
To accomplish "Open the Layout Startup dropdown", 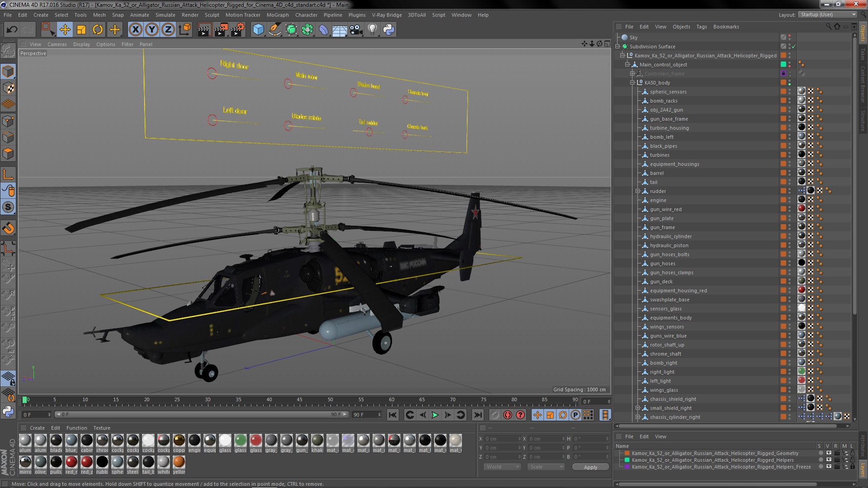I will pyautogui.click(x=828, y=14).
